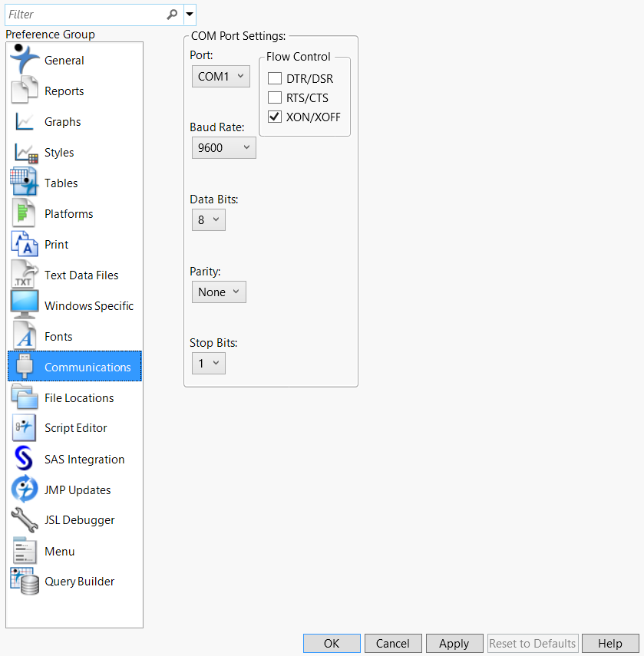Open the filter options dropdown arrow
Viewport: 644px width, 656px height.
pyautogui.click(x=190, y=15)
